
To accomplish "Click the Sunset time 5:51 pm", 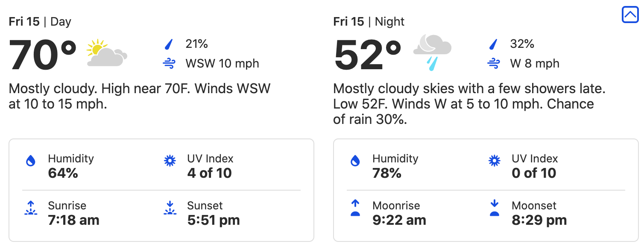I will 214,220.
